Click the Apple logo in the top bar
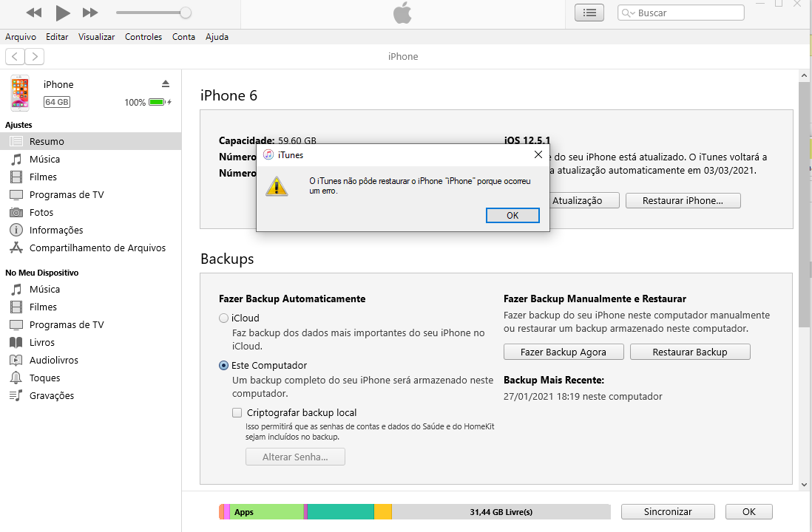This screenshot has width=812, height=532. 402,13
